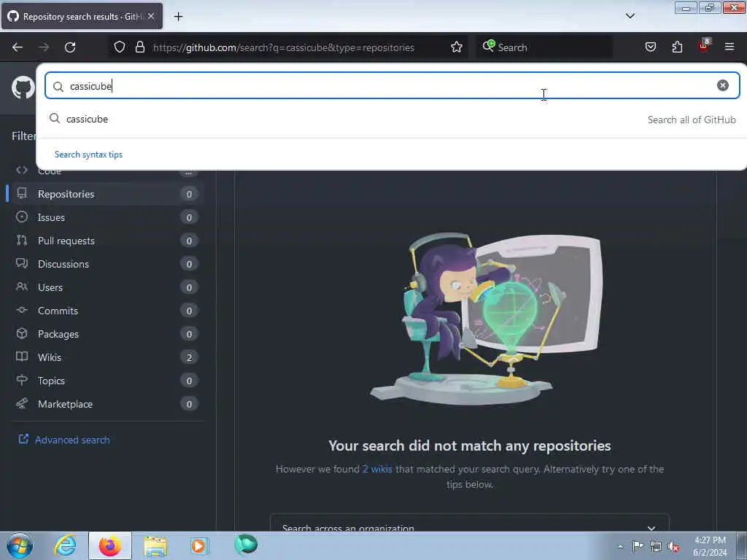
Task: Select the Wikis filter
Action: pyautogui.click(x=106, y=357)
